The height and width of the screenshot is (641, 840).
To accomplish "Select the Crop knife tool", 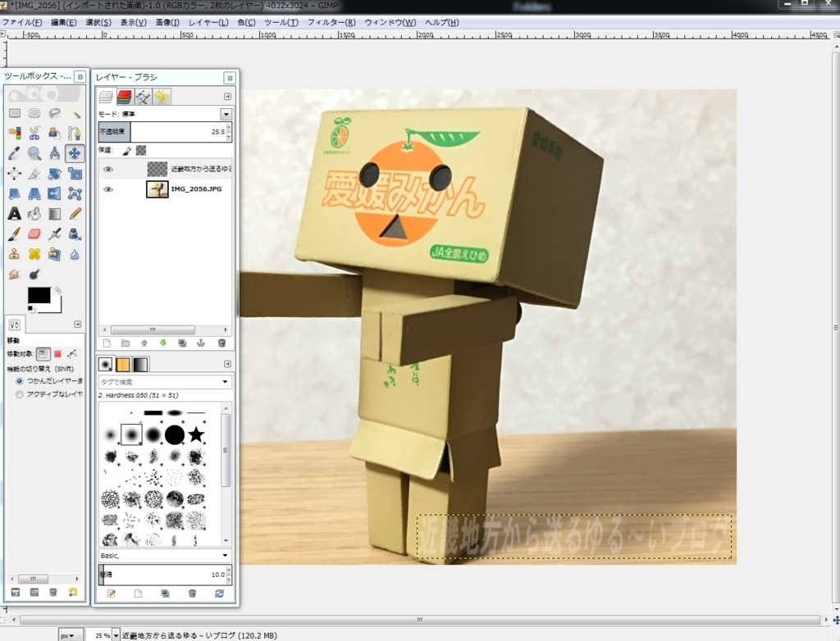I will pyautogui.click(x=34, y=174).
